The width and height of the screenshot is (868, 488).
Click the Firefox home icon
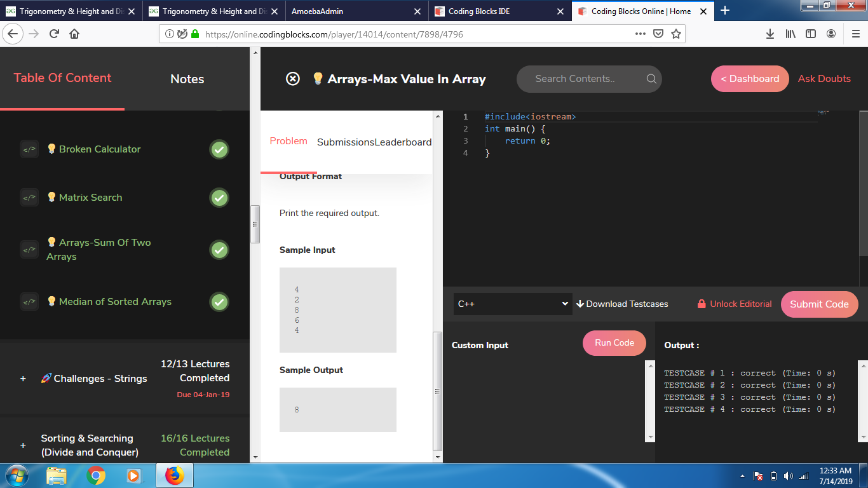point(74,34)
